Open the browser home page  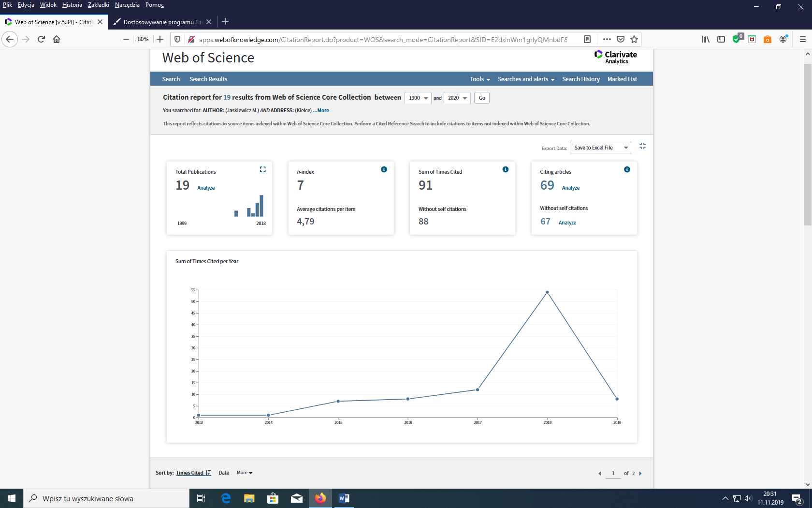(57, 39)
